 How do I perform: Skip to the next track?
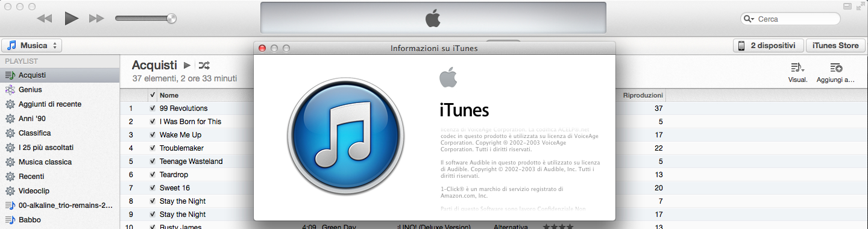[x=96, y=19]
